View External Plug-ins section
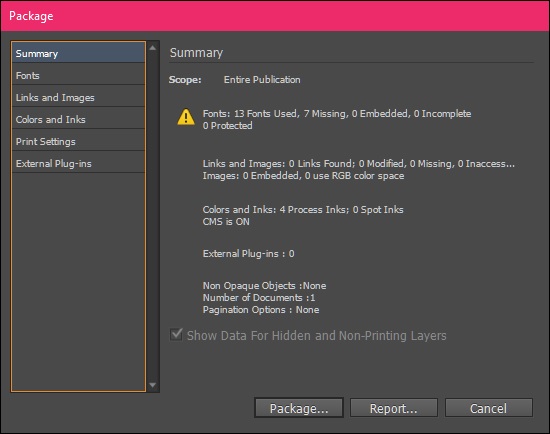550x434 pixels. point(78,163)
